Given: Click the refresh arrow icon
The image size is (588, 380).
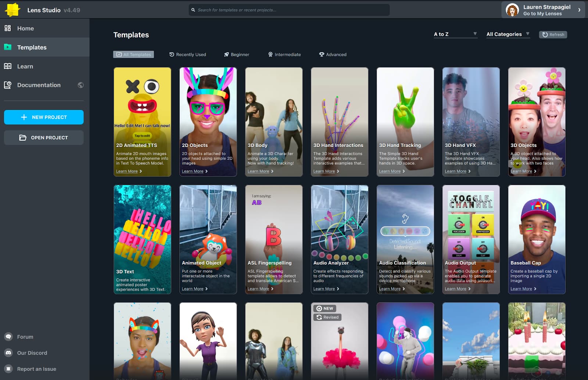Looking at the screenshot, I should pyautogui.click(x=545, y=35).
